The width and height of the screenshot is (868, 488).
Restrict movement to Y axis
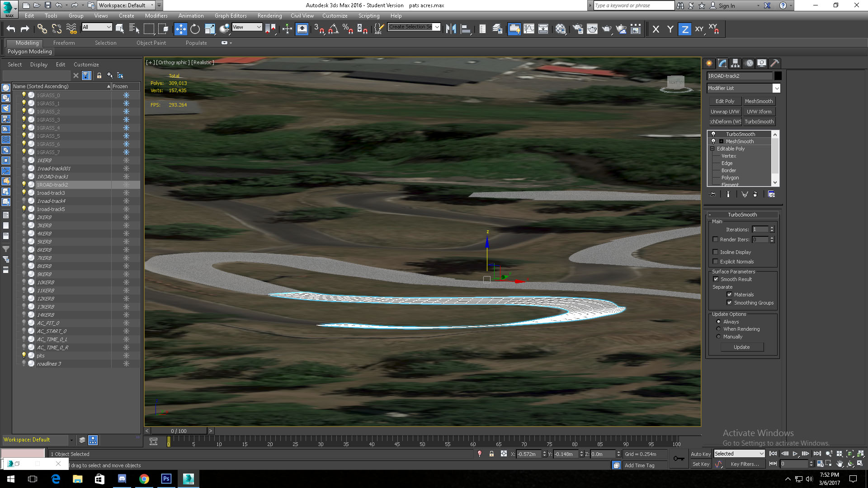(670, 29)
